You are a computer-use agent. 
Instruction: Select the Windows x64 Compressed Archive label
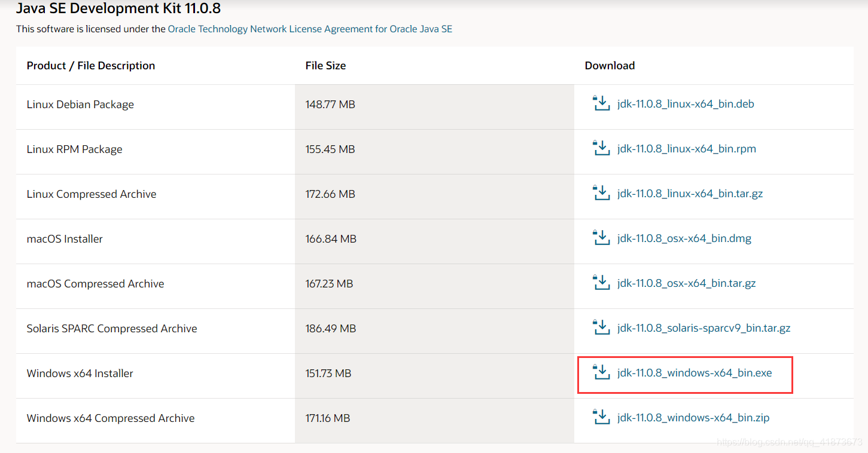pyautogui.click(x=111, y=418)
